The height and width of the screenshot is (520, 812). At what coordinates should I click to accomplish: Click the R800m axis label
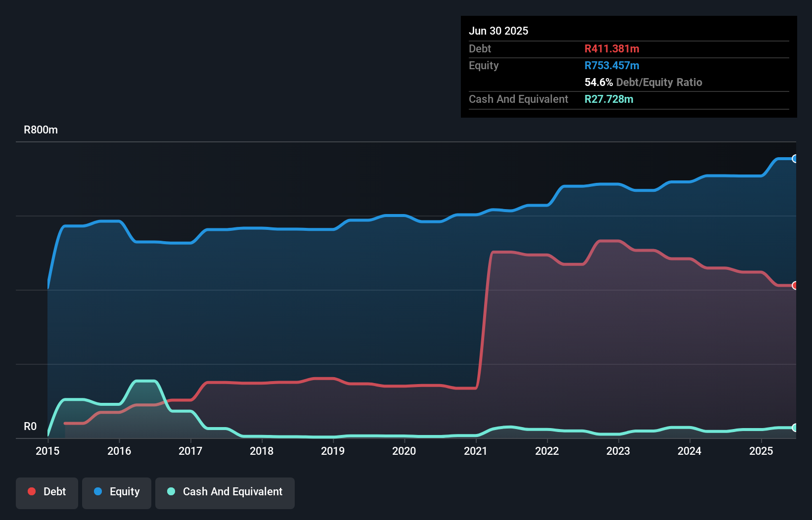click(41, 130)
